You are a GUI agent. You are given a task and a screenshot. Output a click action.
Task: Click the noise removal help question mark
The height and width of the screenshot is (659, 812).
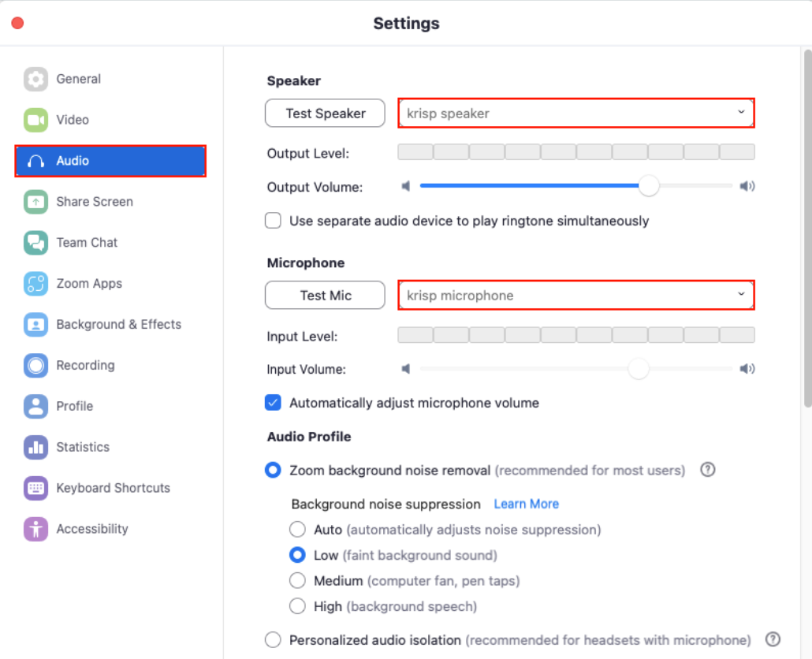tap(707, 470)
